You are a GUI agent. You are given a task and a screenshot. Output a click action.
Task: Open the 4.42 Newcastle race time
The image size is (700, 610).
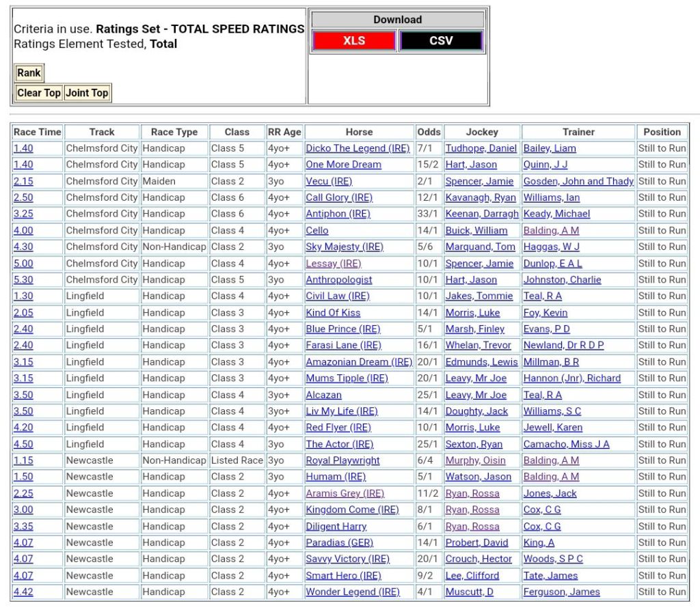click(23, 592)
